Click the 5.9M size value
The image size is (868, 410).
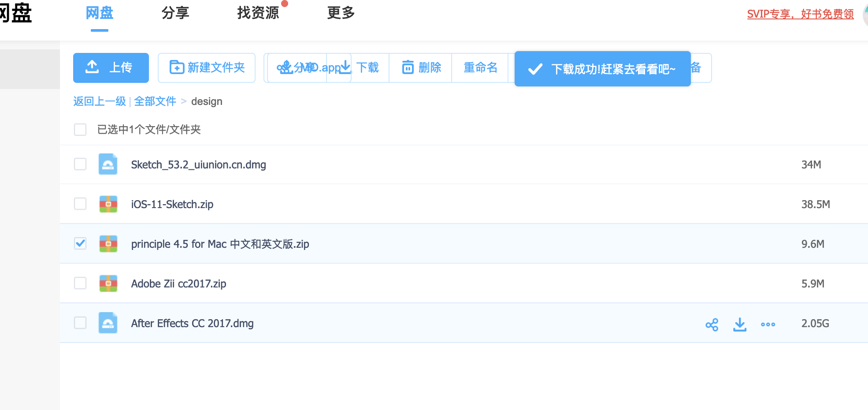(x=813, y=284)
